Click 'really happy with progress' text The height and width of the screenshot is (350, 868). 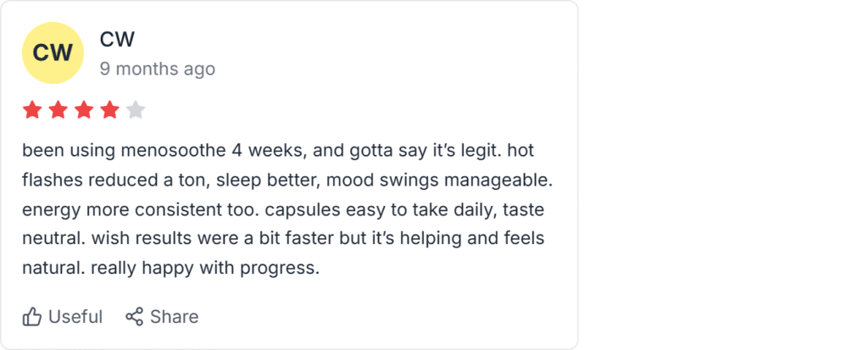tap(205, 269)
